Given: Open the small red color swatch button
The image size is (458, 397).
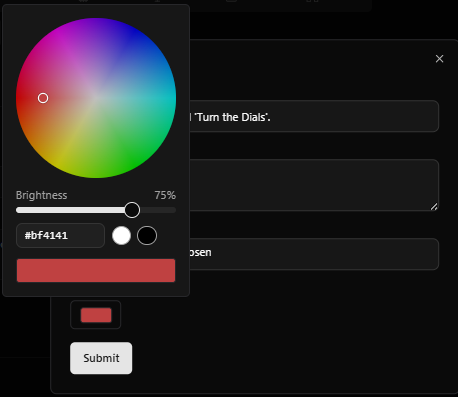Looking at the screenshot, I should pyautogui.click(x=96, y=315).
